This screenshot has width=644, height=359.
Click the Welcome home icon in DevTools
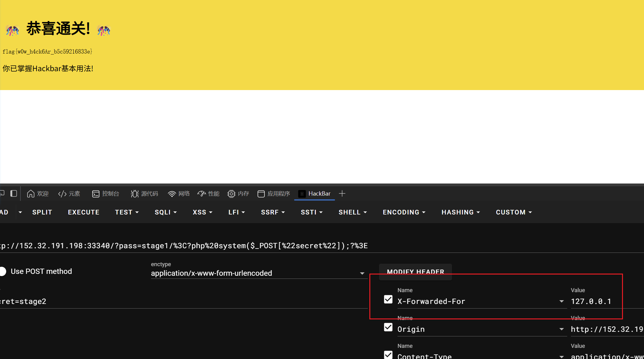(x=31, y=194)
